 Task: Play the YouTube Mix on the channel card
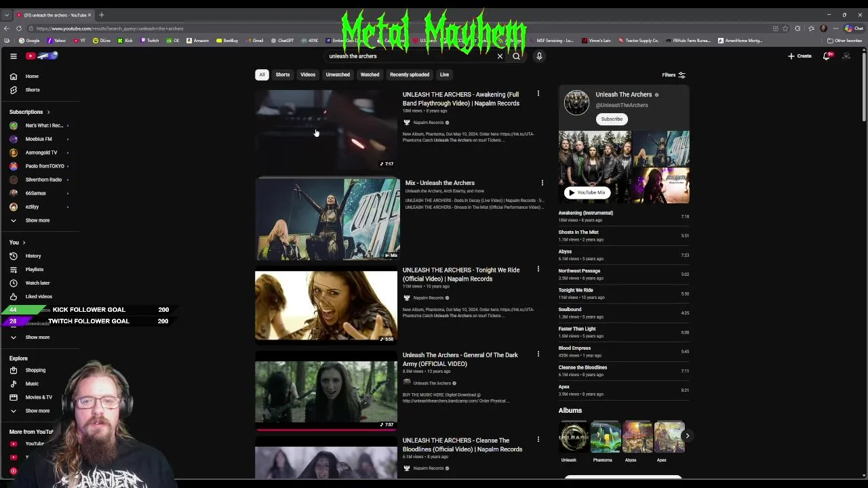click(x=587, y=192)
